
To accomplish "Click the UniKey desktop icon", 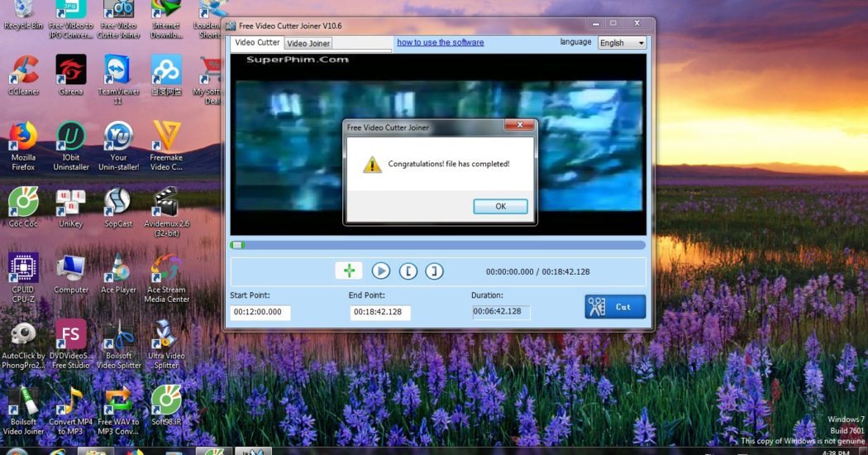I will (71, 208).
